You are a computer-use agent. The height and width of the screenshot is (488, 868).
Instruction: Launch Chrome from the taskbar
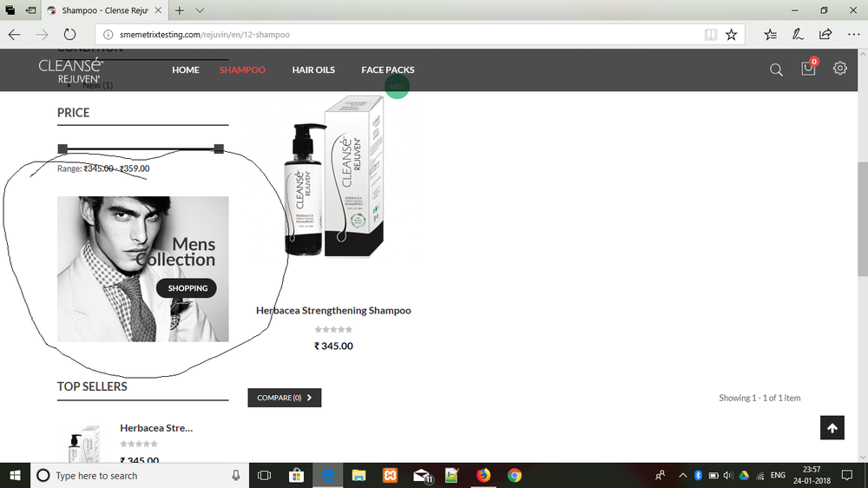click(514, 475)
